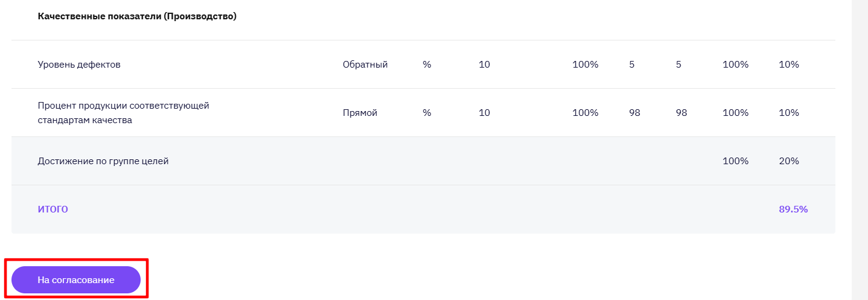Click the "Прямой" direction cell
Viewport: 868px width, 300px height.
coord(360,113)
